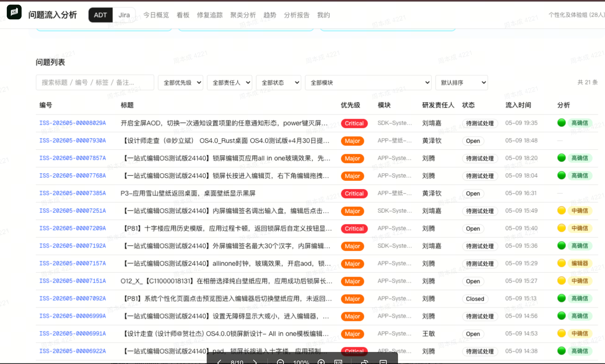Click owner 黄泽钦 in row 00007930A
The height and width of the screenshot is (364, 605).
(x=432, y=141)
